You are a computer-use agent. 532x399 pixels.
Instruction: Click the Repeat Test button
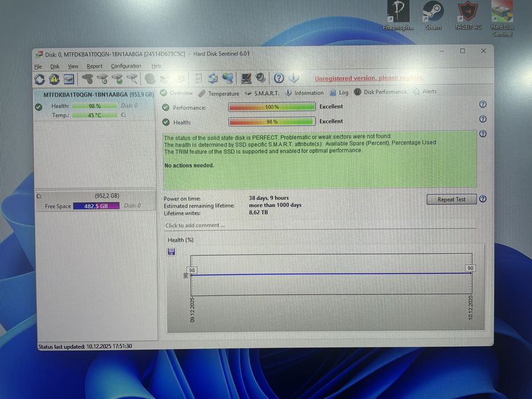point(451,199)
